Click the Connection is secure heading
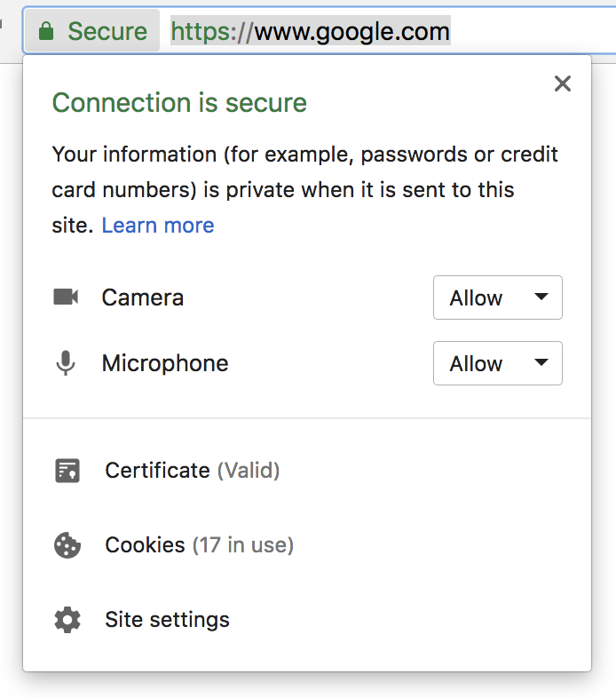616x698 pixels. click(x=179, y=103)
